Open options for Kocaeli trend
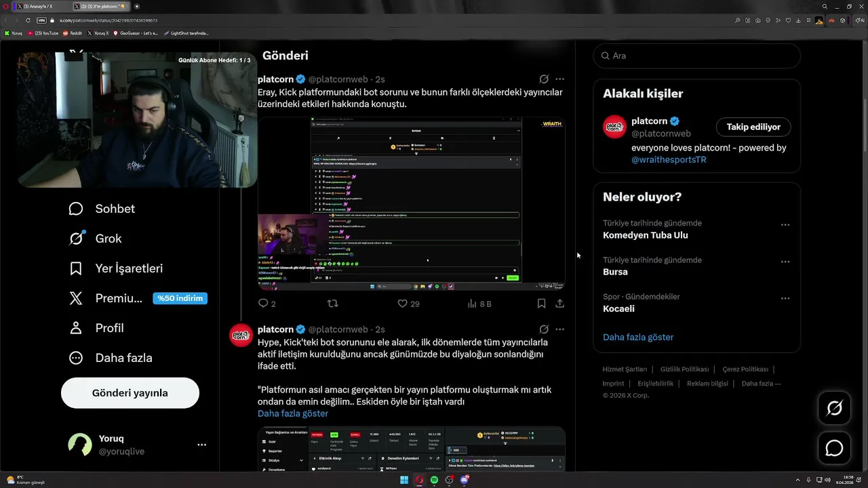This screenshot has height=488, width=868. (785, 298)
